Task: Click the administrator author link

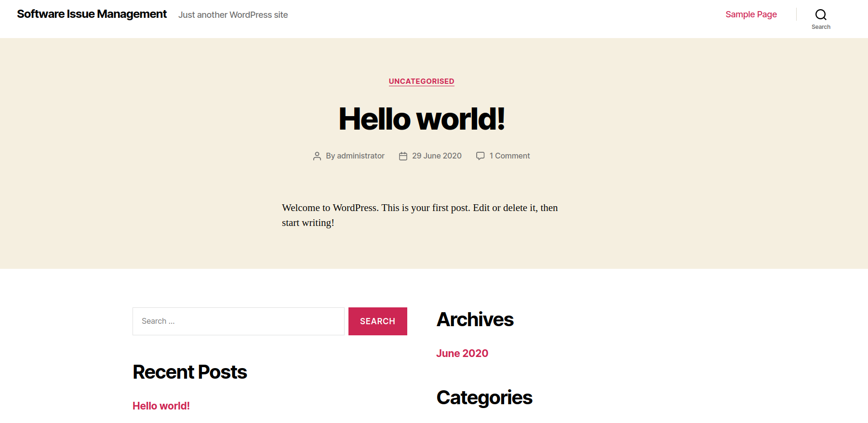Action: click(361, 156)
